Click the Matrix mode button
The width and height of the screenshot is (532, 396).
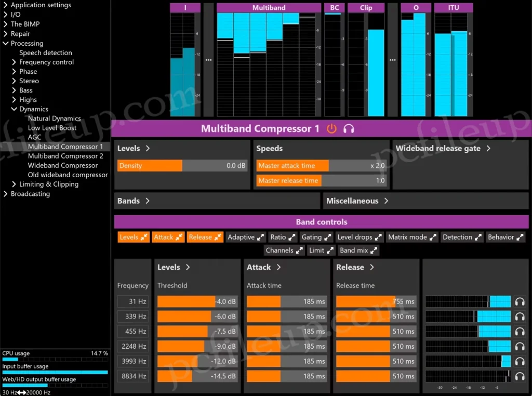[413, 237]
